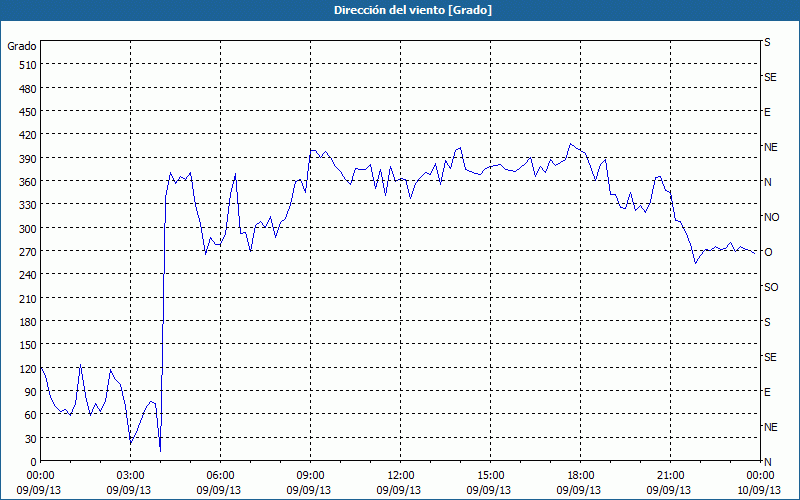The width and height of the screenshot is (800, 500).
Task: Click the NE compass label near the 390 gridline
Action: (x=771, y=147)
